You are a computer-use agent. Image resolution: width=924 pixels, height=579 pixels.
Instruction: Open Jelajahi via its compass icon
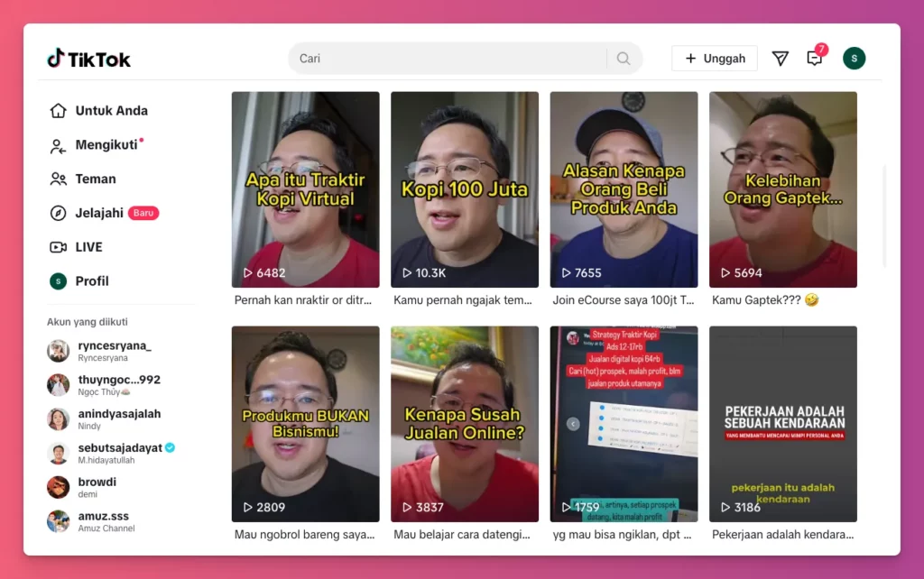point(56,213)
